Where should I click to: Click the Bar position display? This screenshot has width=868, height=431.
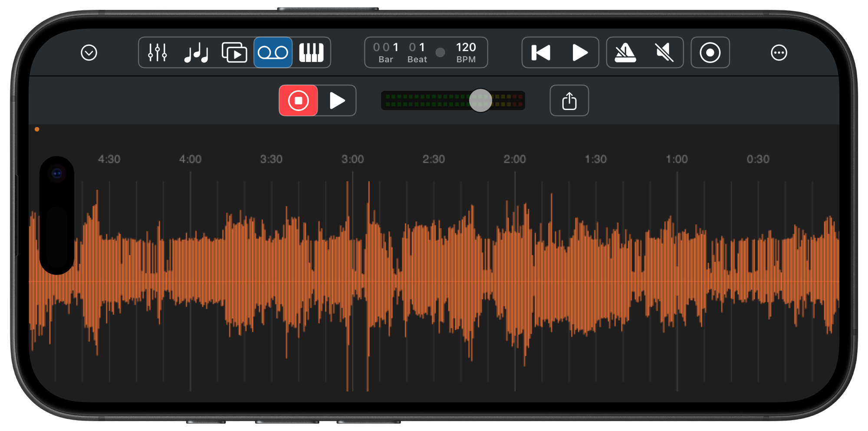(x=386, y=52)
